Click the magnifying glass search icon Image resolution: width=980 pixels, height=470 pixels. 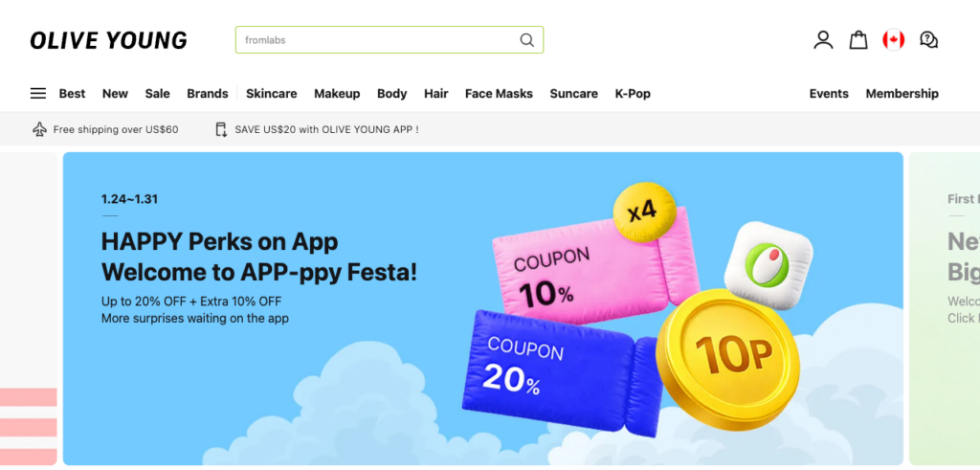pyautogui.click(x=526, y=40)
